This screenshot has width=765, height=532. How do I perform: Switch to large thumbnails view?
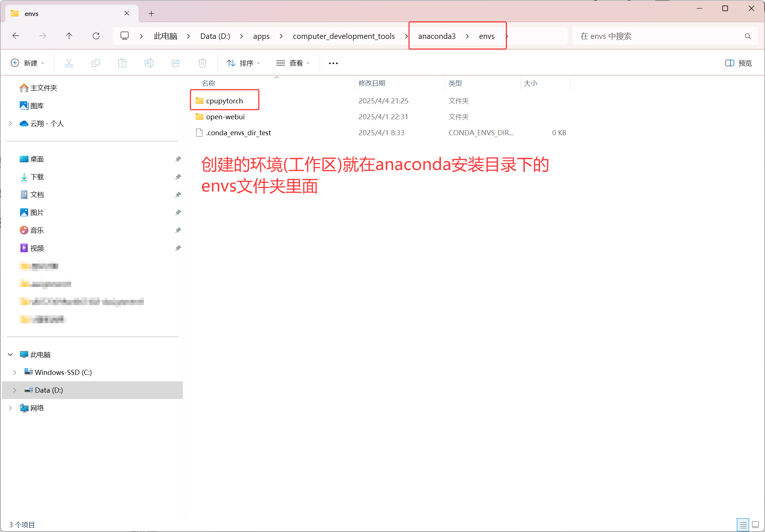click(x=755, y=525)
